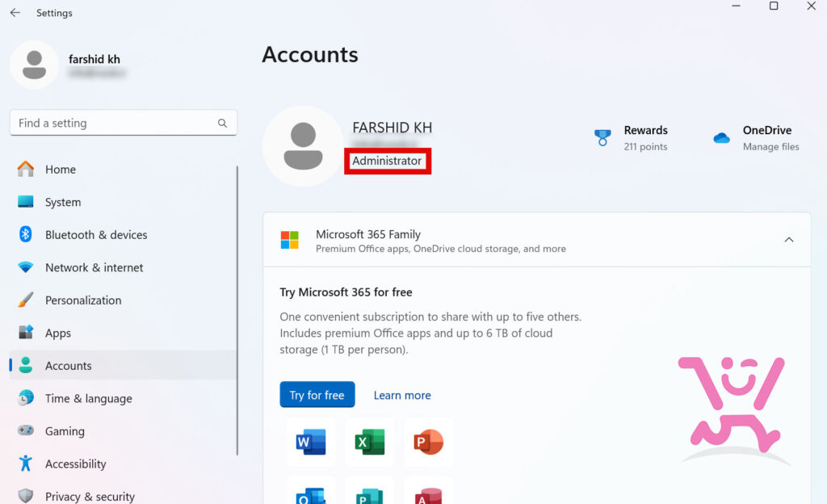The image size is (827, 504).
Task: Click the Microsoft 365 Family header text
Action: click(x=368, y=234)
